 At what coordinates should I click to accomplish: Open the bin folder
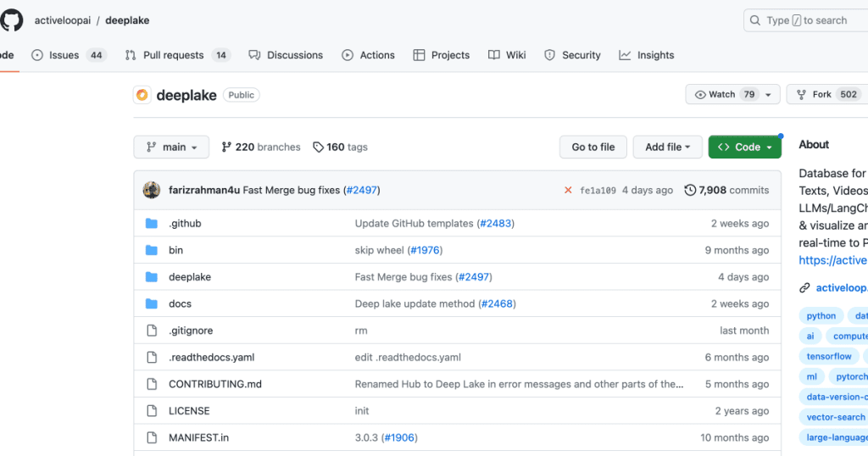pos(176,250)
